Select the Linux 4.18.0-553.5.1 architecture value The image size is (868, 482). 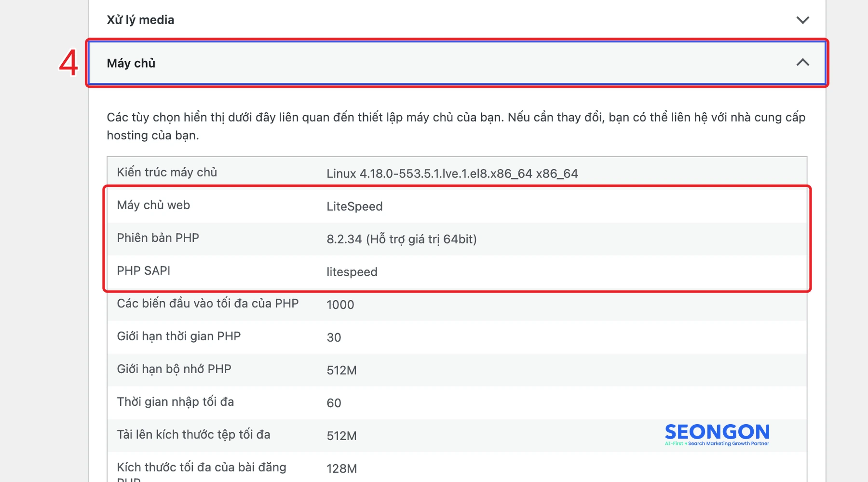tap(452, 174)
